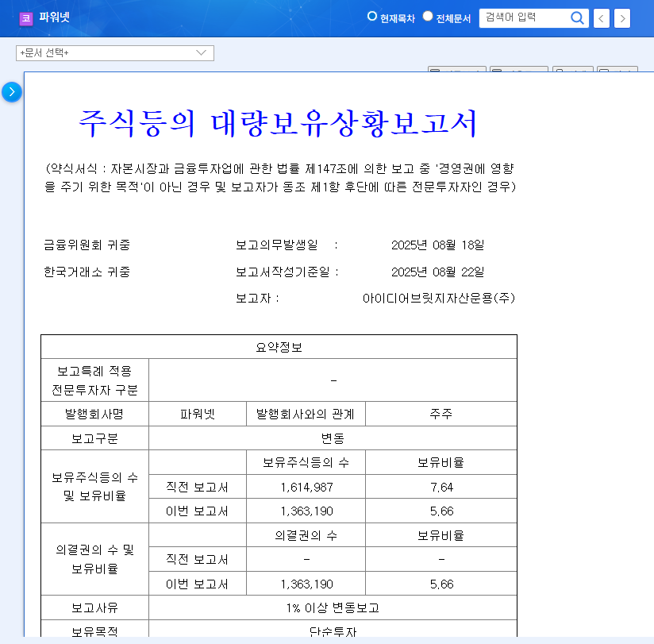Click the value 1,614,987

[306, 487]
